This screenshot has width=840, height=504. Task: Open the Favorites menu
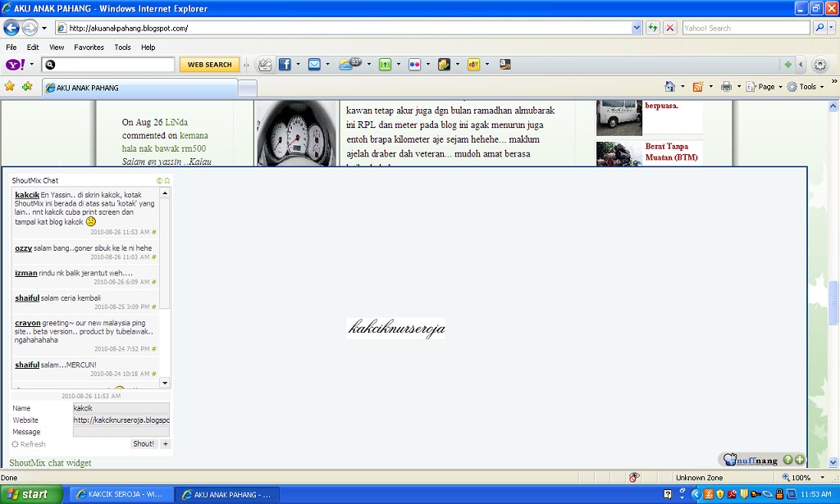89,47
